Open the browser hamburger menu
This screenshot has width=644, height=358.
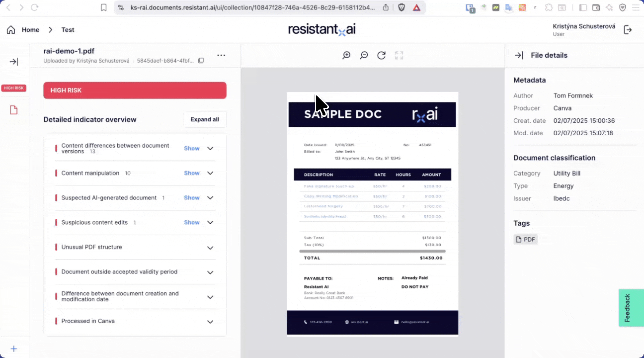(x=635, y=7)
